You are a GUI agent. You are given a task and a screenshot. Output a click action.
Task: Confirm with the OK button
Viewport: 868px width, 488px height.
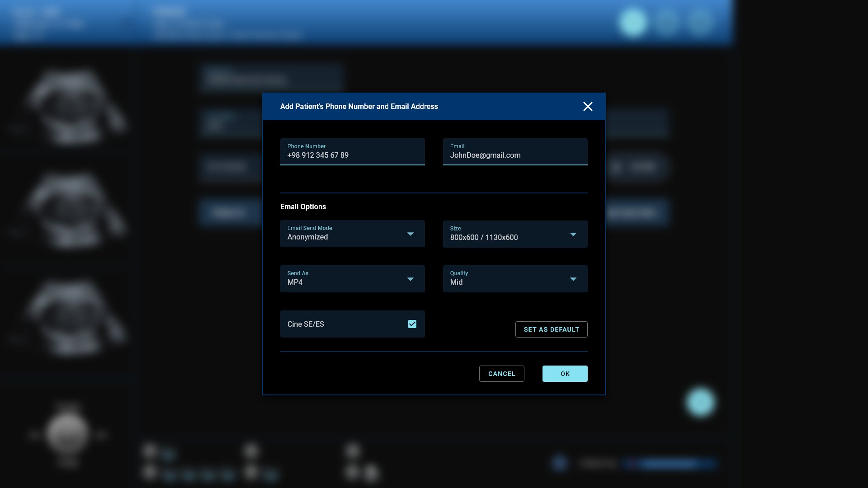565,374
